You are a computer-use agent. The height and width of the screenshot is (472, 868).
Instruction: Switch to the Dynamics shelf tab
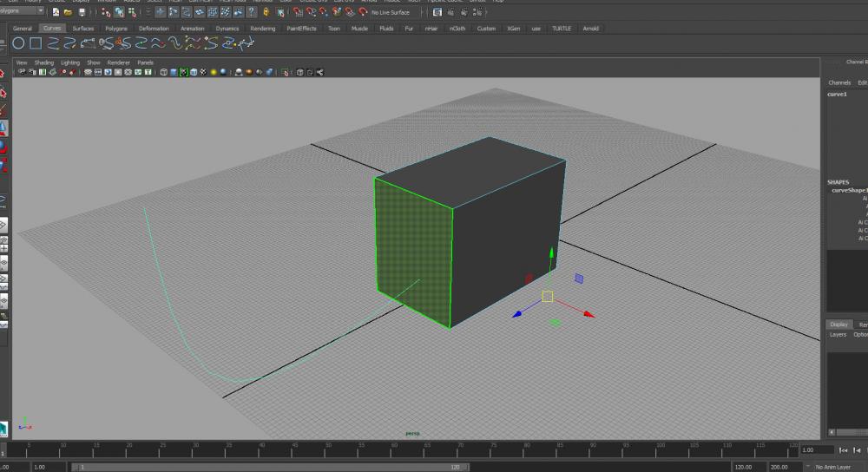pyautogui.click(x=227, y=29)
